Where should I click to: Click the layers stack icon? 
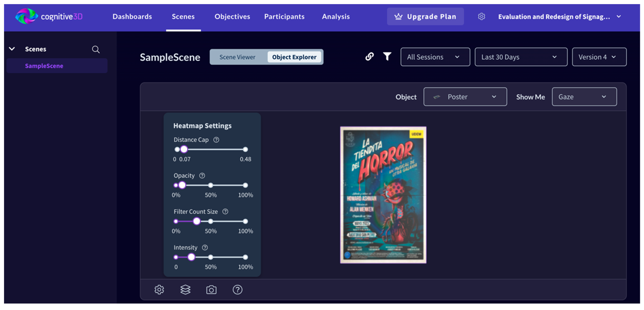pos(185,289)
